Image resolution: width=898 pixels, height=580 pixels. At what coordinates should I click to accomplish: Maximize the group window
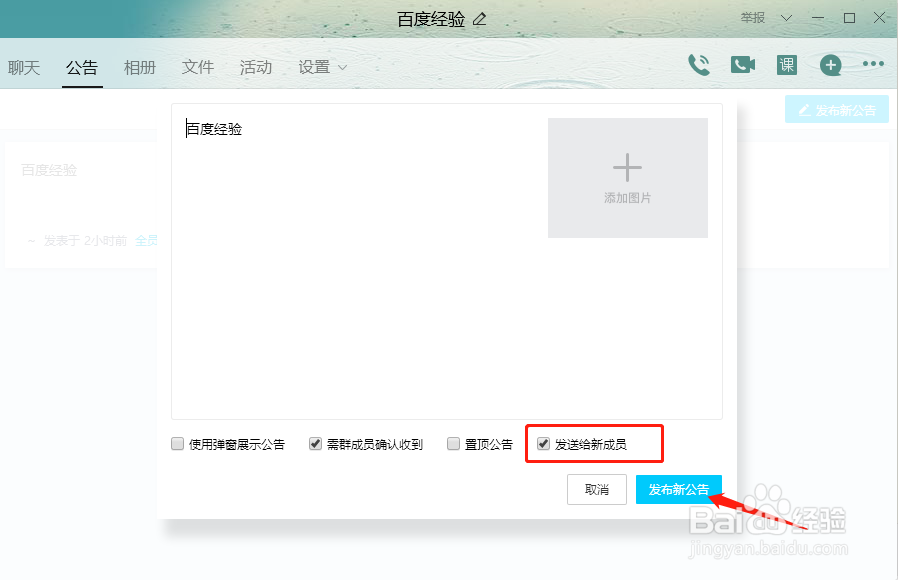pos(849,18)
